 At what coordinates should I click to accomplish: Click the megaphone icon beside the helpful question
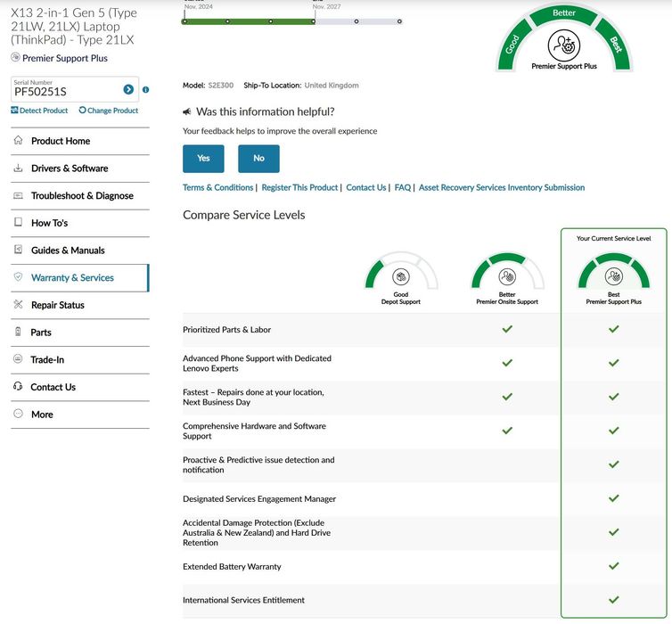[187, 111]
